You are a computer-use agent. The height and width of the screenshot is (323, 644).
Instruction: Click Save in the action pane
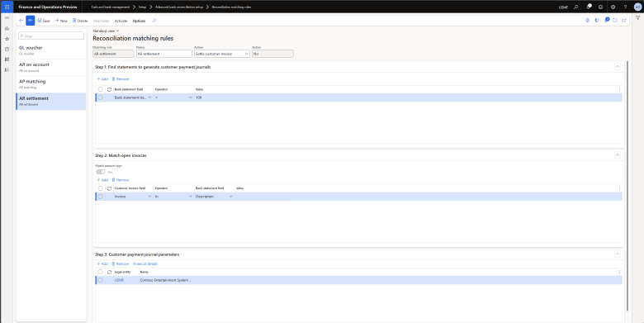click(x=44, y=21)
